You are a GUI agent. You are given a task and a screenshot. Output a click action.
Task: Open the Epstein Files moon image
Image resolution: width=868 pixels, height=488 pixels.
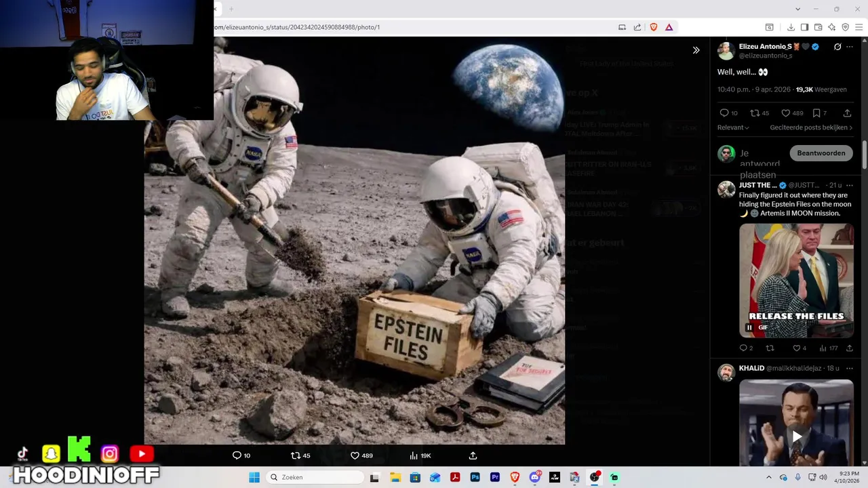(x=355, y=241)
